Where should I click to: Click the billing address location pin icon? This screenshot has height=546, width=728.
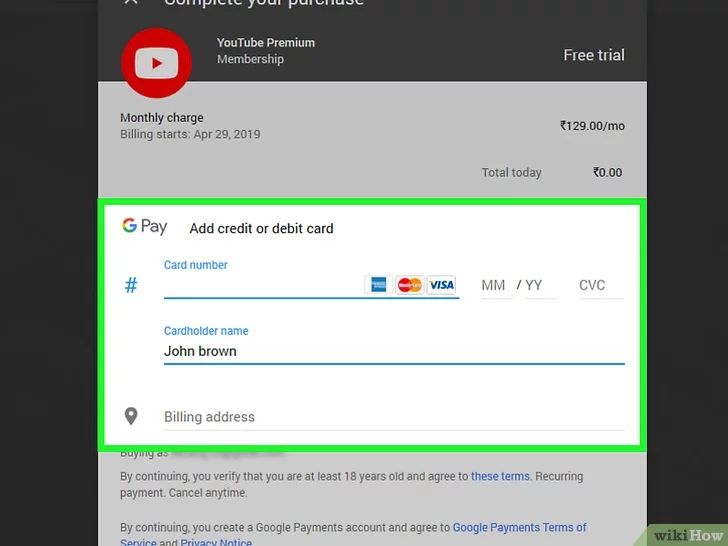[130, 417]
